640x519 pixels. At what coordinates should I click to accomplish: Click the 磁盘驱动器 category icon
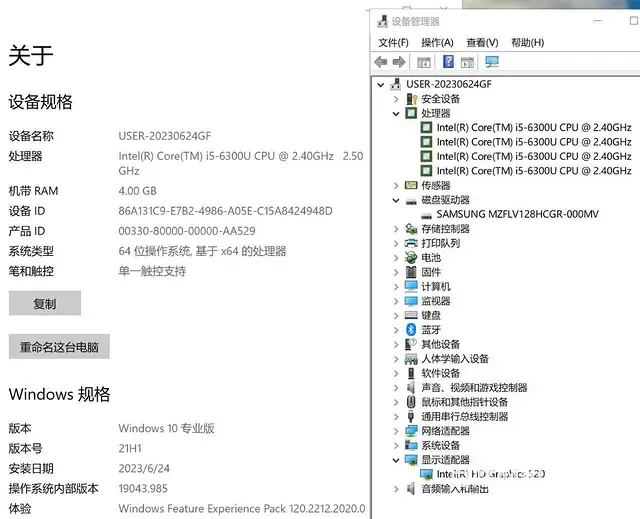coord(411,200)
